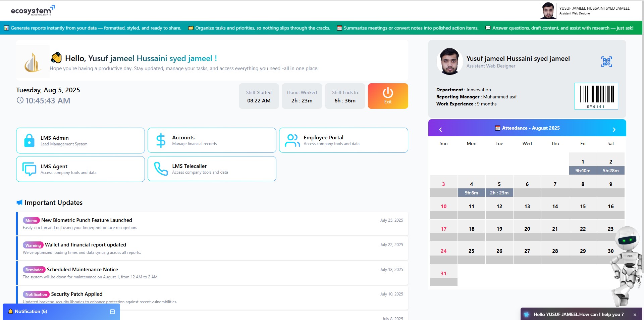Viewport: 644px width, 320px height.
Task: Click the calendar icon beside Attendance title
Action: pyautogui.click(x=498, y=128)
